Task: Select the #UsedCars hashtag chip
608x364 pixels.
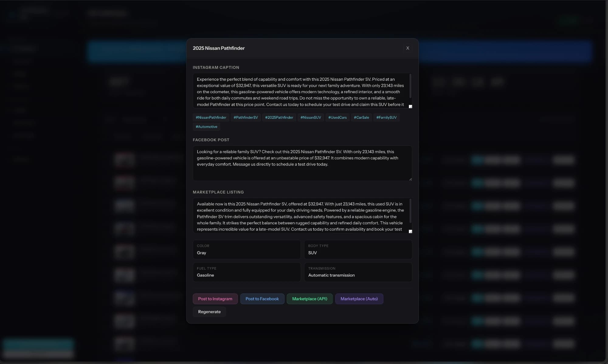Action: click(337, 117)
